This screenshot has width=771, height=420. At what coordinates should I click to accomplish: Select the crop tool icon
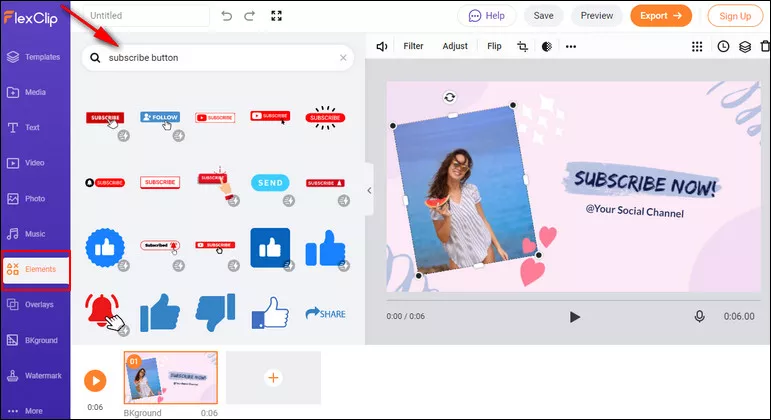(x=522, y=46)
